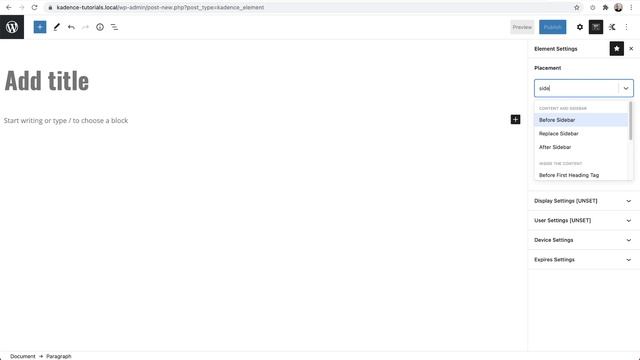
Task: Select the Tools pencil icon
Action: (x=56, y=27)
